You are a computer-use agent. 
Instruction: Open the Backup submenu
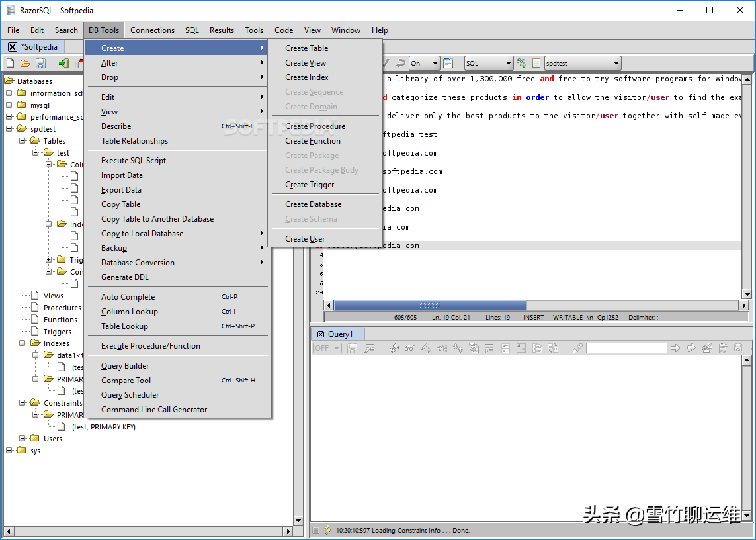(x=177, y=248)
